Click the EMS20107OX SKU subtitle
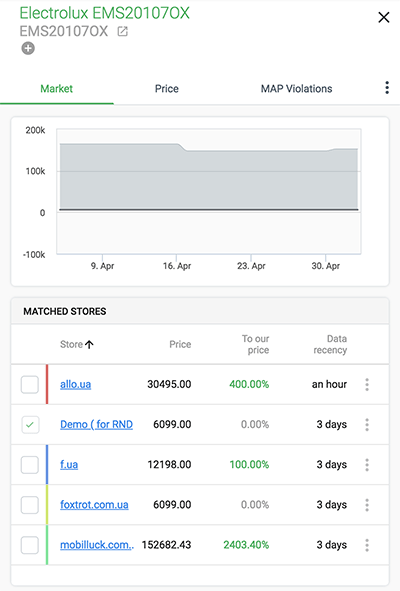400x591 pixels. [x=64, y=31]
